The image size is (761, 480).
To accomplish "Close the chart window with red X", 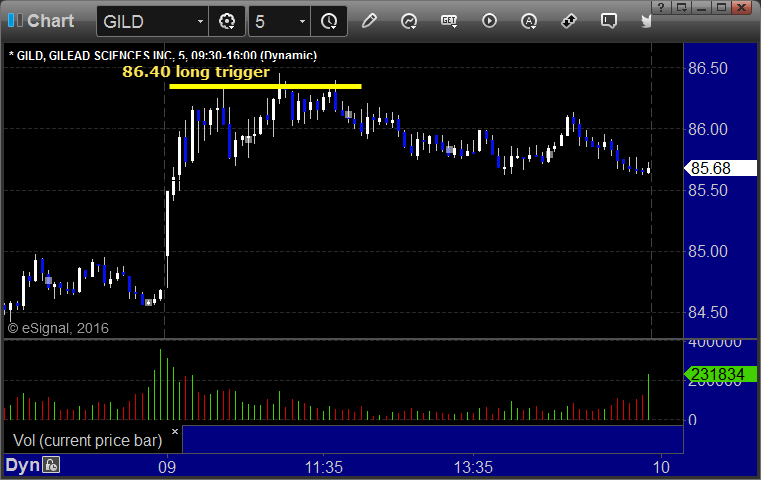I will click(742, 7).
